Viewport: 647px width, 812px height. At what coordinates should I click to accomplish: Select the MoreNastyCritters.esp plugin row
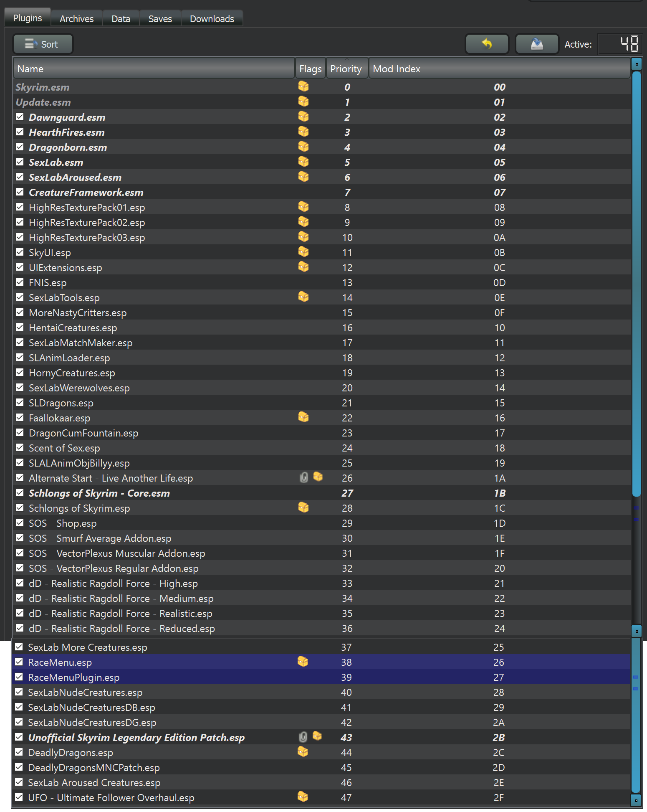click(x=321, y=313)
